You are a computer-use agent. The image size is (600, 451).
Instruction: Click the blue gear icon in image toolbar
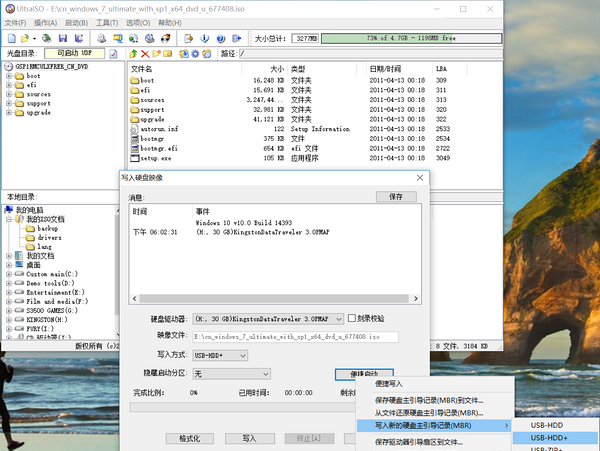[195, 54]
